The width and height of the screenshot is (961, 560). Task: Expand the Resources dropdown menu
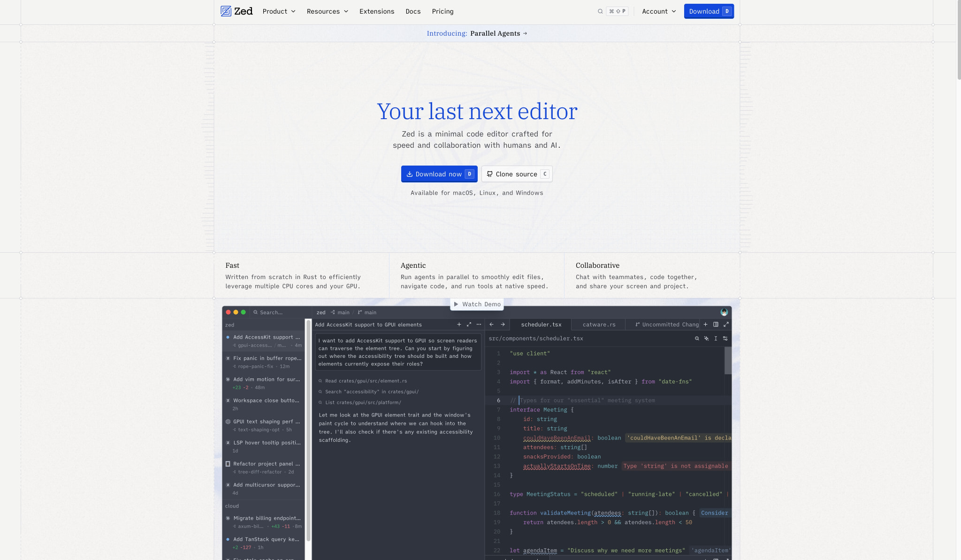(x=328, y=11)
